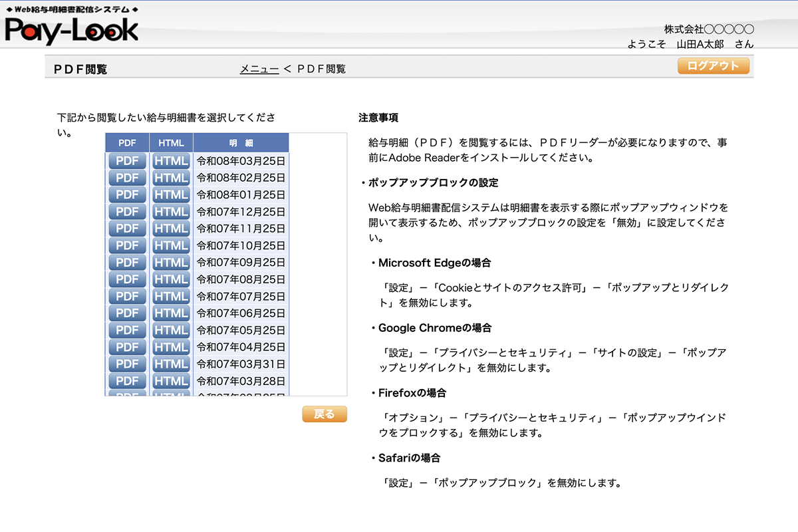Click the ログアウト logout button
Screen dimensions: 798x532
coord(713,66)
